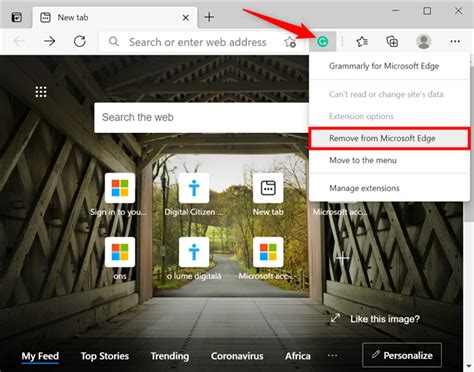Screen dimensions: 474x372
Task: Choose 'Remove from Microsoft Edge' option
Action: point(389,138)
